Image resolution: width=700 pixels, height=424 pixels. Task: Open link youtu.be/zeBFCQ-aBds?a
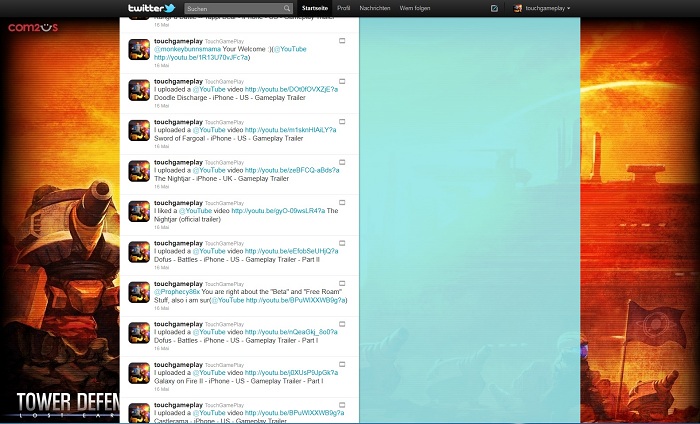click(x=292, y=170)
